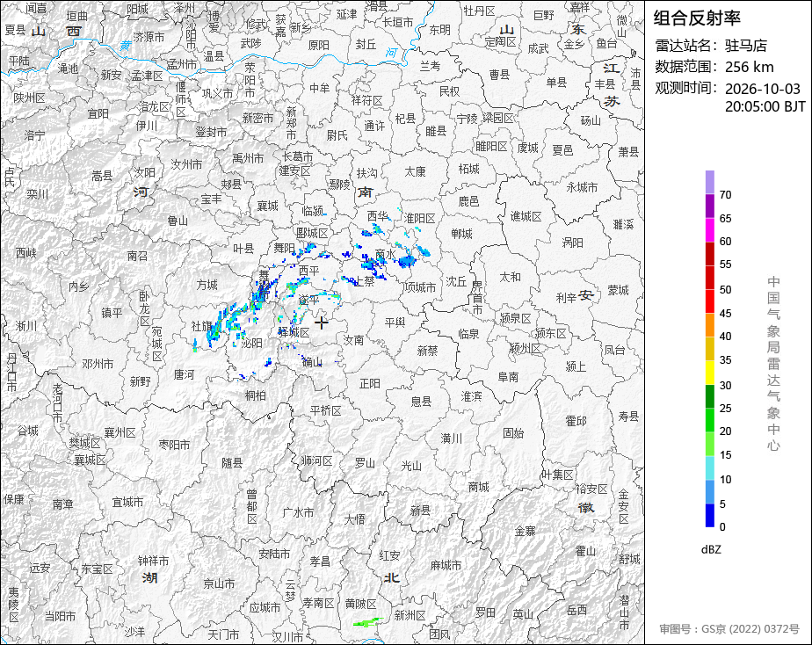Viewport: 812px width, 645px height.
Task: Click the 方城 county label on map
Action: 207,285
